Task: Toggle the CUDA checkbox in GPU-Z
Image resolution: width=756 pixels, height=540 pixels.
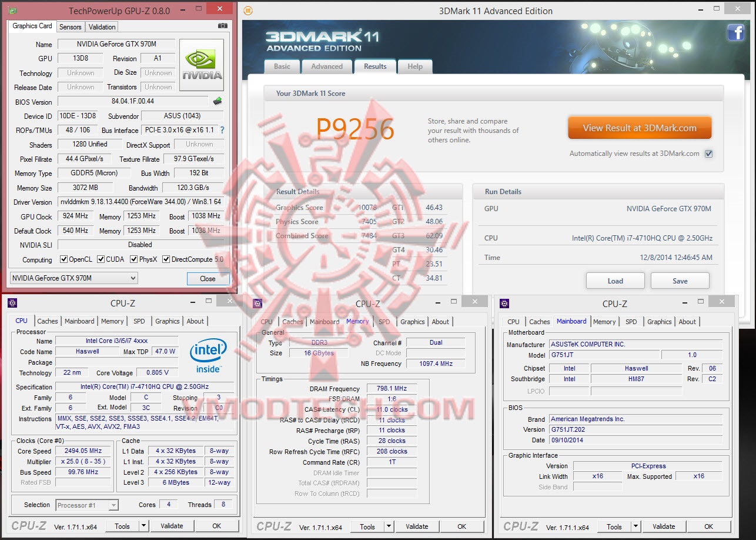Action: [101, 259]
